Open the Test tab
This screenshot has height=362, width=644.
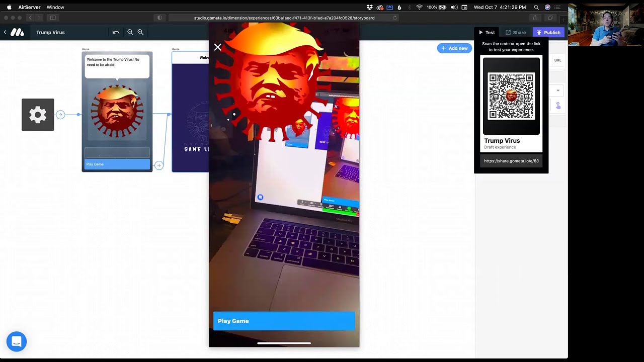pos(487,33)
